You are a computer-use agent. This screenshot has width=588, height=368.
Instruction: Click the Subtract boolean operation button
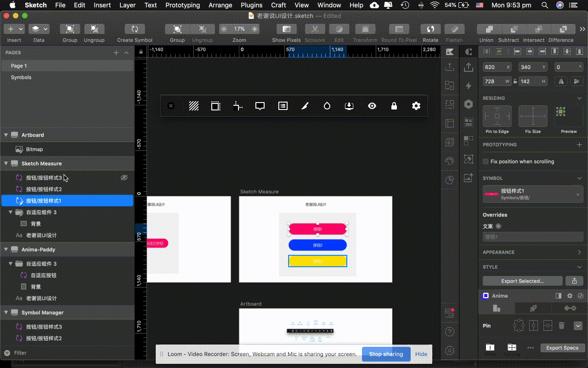[515, 29]
